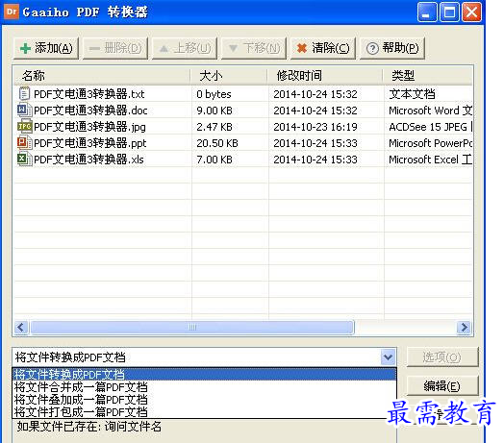Viewport: 504px width, 443px height.
Task: Click the 下移(N) move down button
Action: [254, 48]
